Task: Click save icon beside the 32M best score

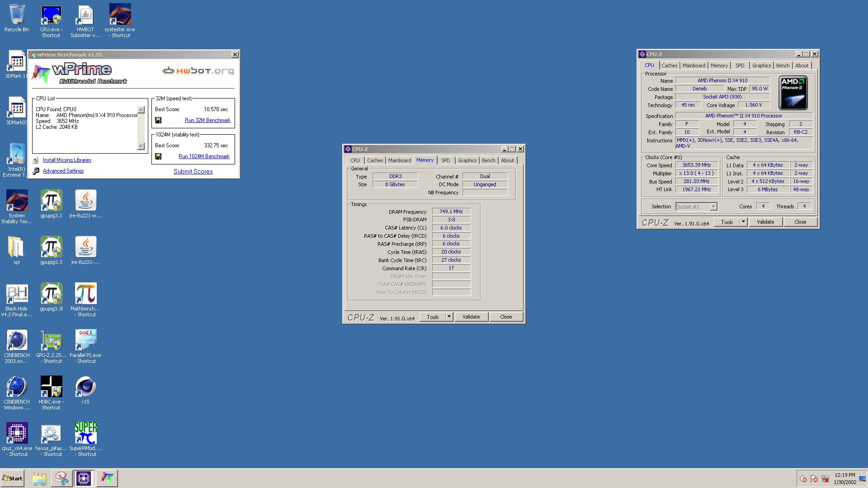Action: (158, 120)
